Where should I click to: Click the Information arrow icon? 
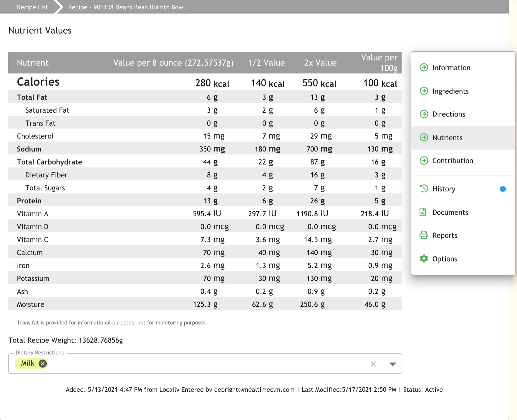(424, 67)
